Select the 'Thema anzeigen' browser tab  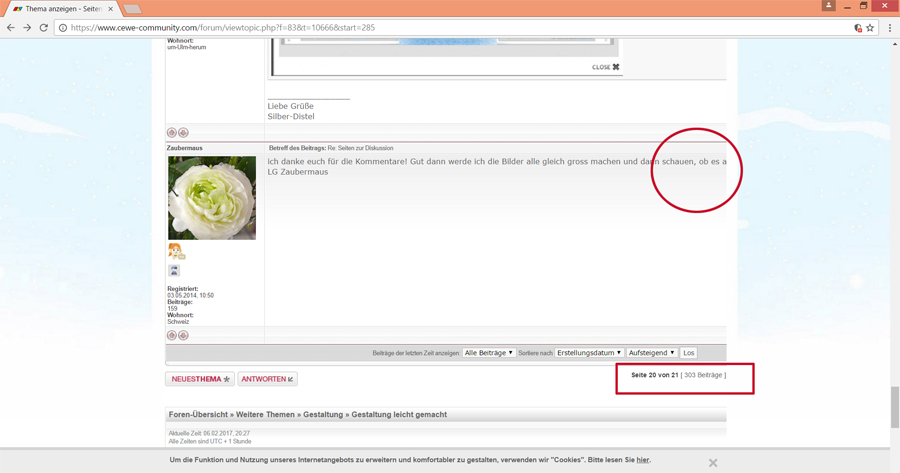click(x=63, y=9)
